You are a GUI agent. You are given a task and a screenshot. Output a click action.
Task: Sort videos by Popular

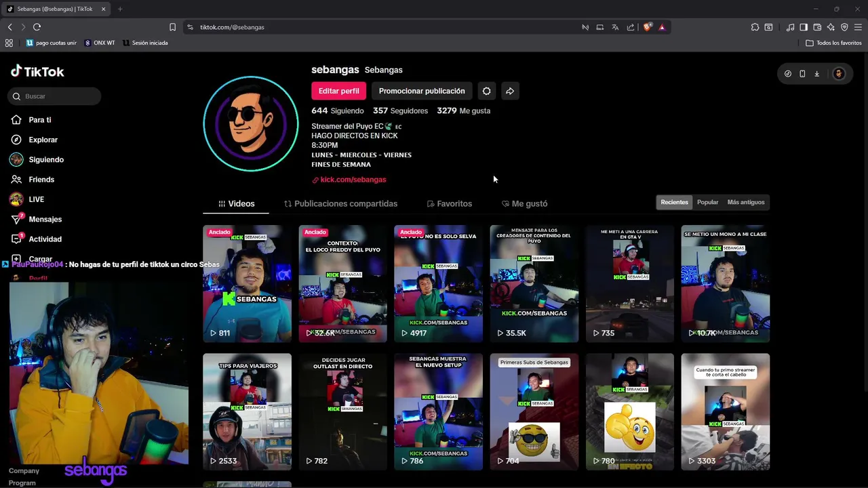tap(707, 202)
